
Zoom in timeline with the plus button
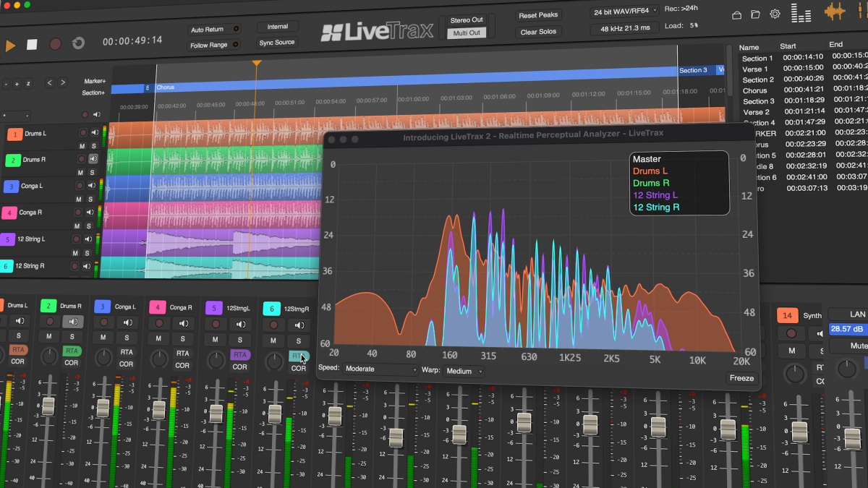click(17, 84)
